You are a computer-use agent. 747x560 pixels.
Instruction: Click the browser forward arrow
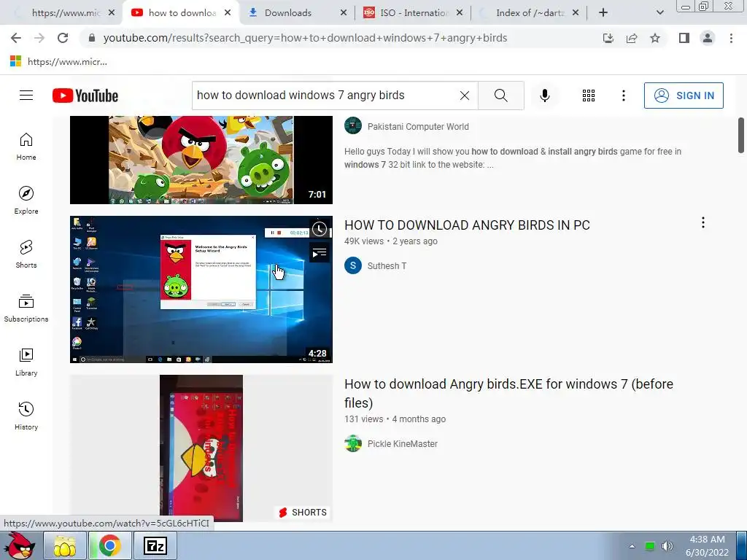pyautogui.click(x=39, y=38)
